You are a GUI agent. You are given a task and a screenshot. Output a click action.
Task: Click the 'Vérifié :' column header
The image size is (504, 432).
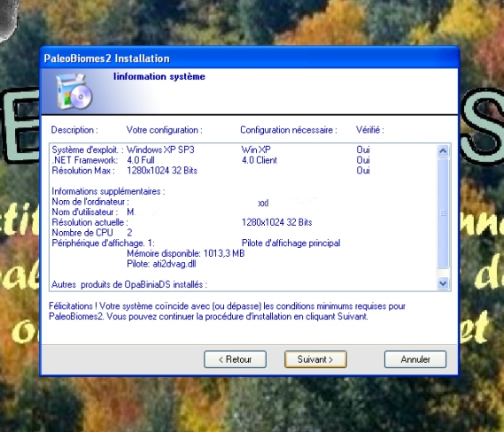coord(370,130)
